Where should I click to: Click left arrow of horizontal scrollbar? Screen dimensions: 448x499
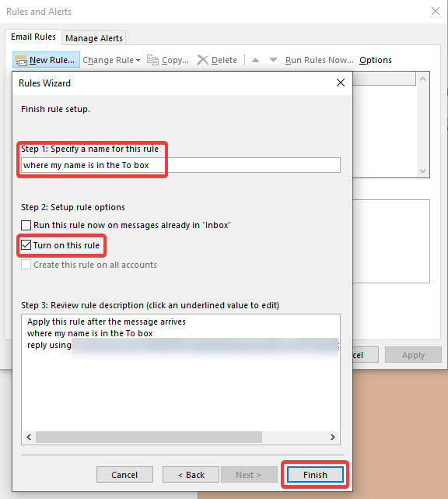tap(29, 437)
